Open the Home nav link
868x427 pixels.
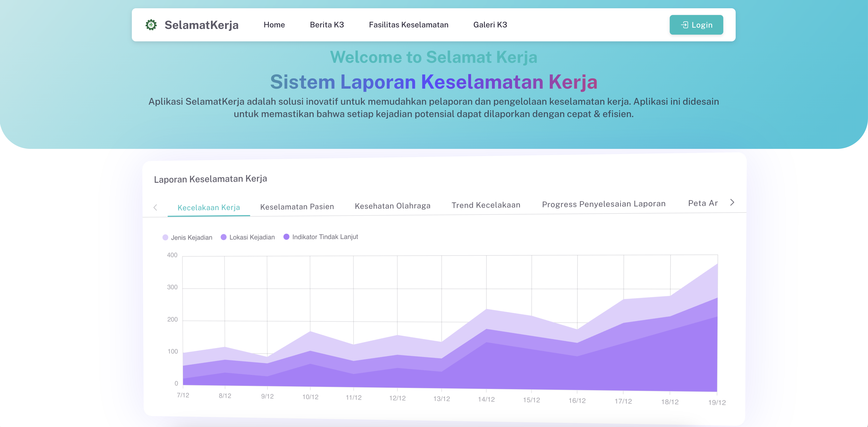click(274, 25)
